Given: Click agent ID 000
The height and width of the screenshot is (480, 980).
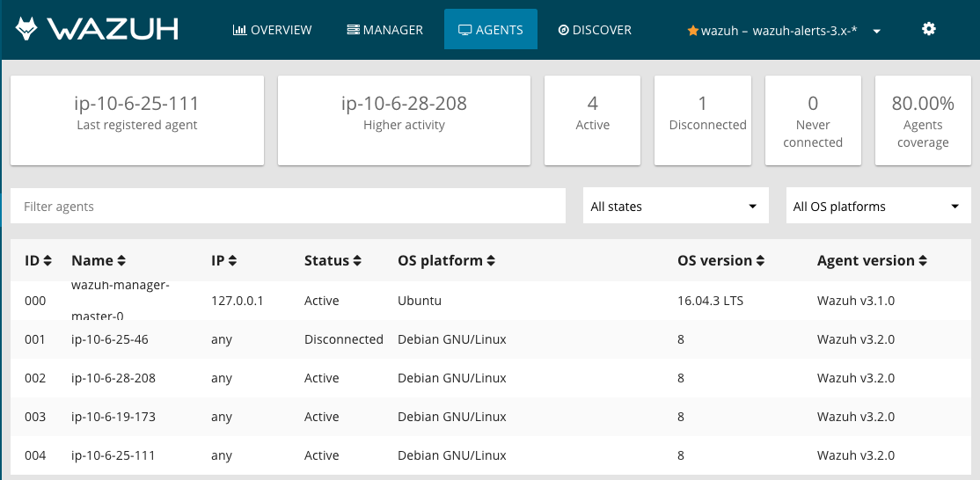Looking at the screenshot, I should [x=35, y=301].
